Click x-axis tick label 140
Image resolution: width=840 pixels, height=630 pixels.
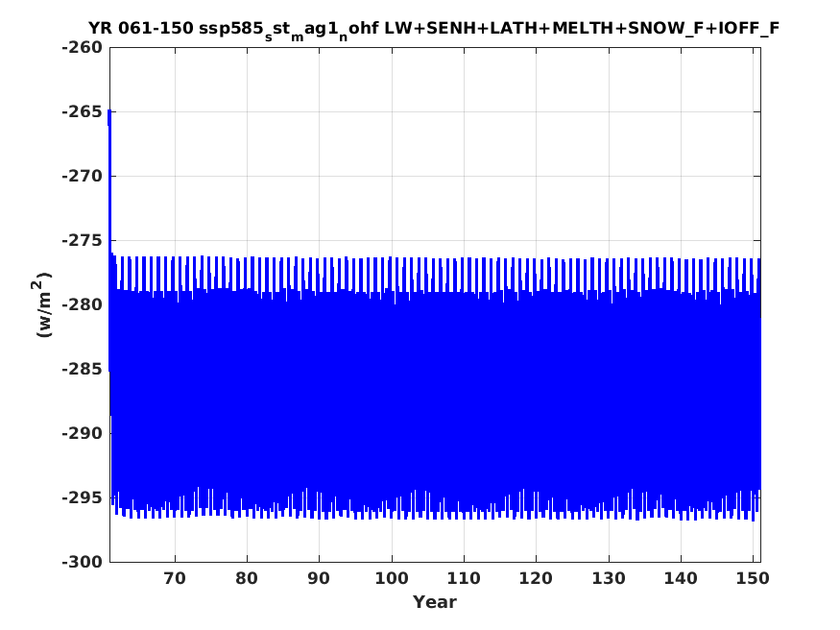tap(681, 578)
